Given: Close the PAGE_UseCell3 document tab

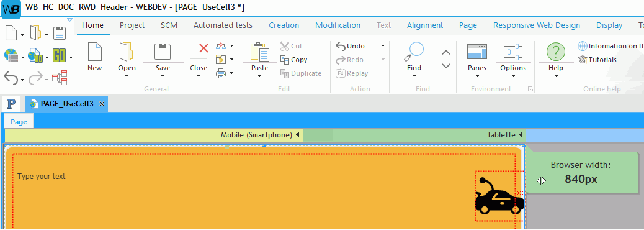Looking at the screenshot, I should click(102, 104).
